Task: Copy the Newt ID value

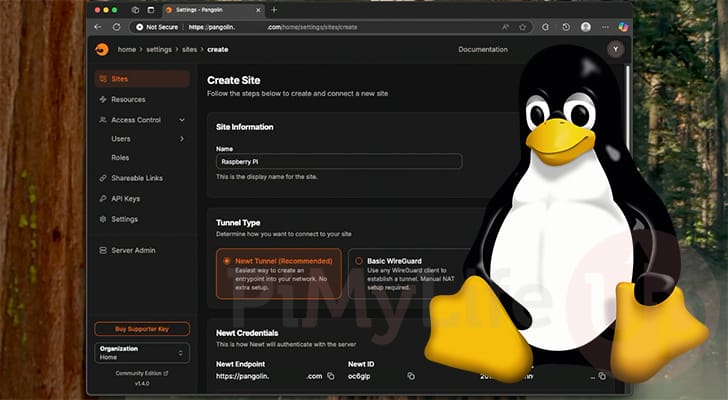Action: [411, 376]
